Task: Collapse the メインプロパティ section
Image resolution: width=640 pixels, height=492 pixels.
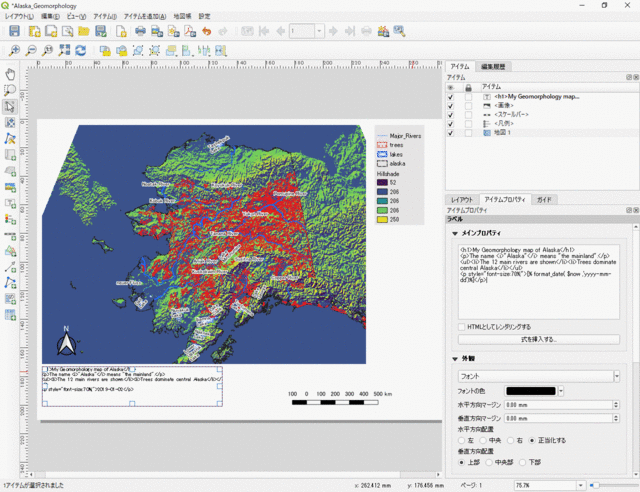Action: pos(455,233)
